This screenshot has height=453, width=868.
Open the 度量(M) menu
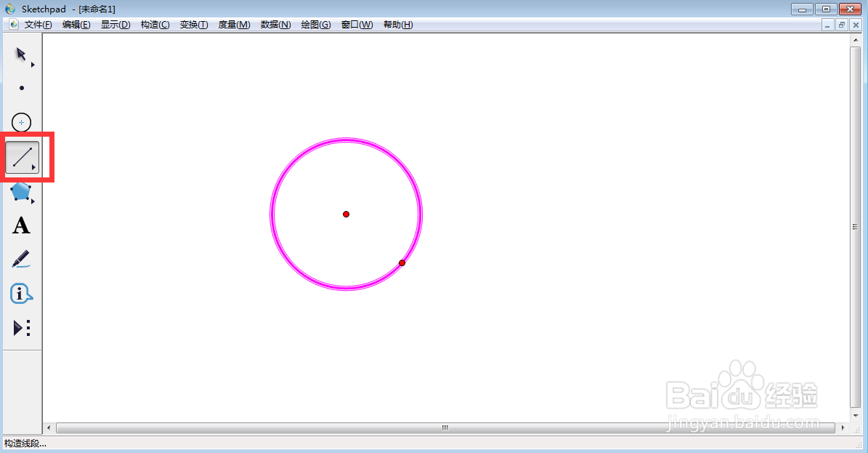[x=234, y=25]
